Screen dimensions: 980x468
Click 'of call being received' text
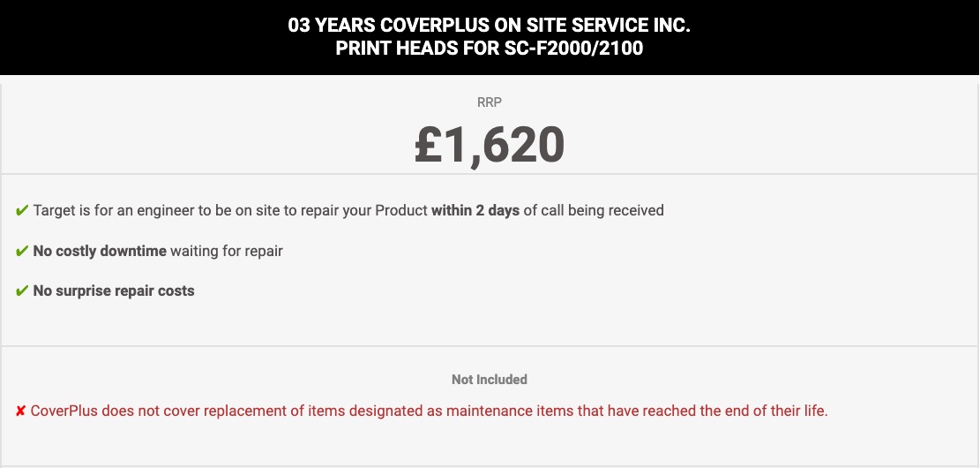(x=594, y=210)
